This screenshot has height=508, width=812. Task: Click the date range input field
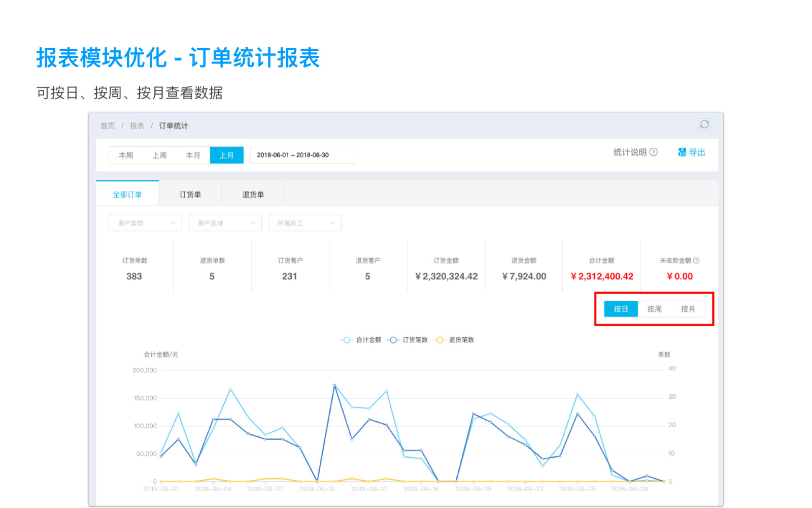302,155
